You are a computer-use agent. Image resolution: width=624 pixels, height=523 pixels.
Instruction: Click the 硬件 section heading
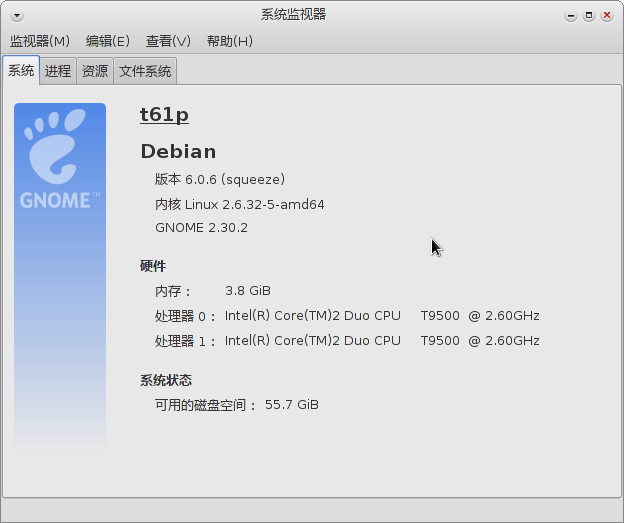click(153, 266)
